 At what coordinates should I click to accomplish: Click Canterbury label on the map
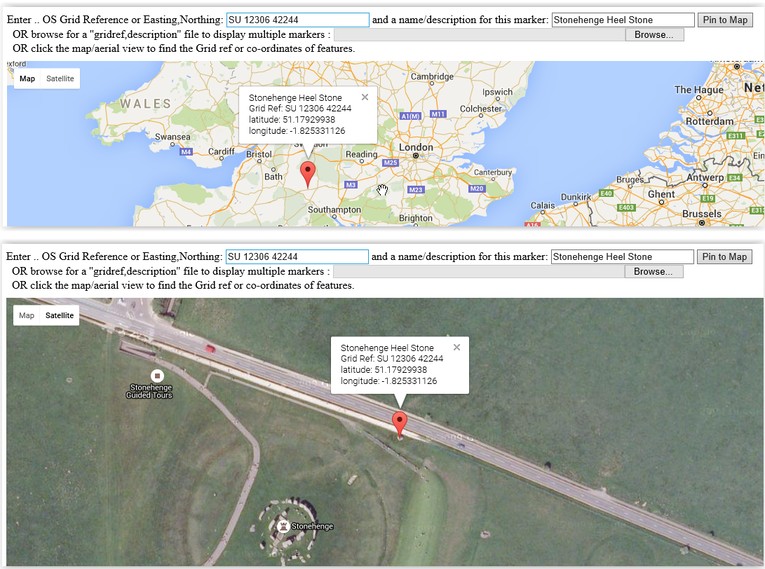[x=493, y=172]
